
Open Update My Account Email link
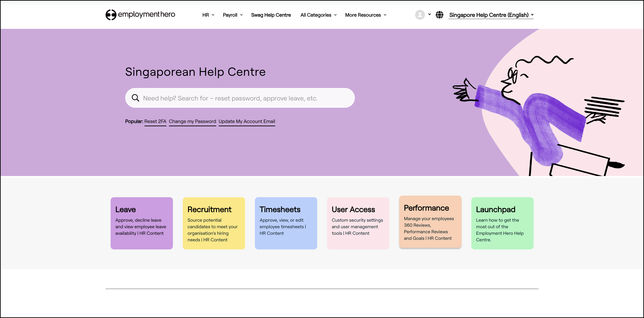(x=247, y=121)
